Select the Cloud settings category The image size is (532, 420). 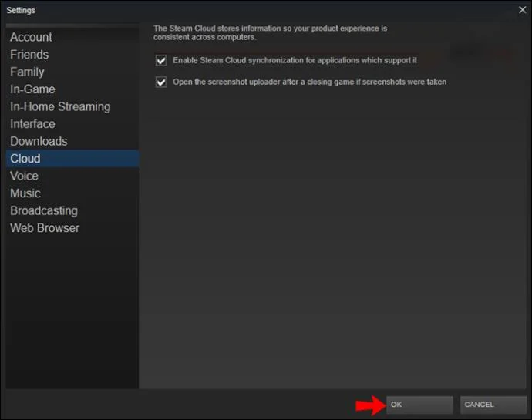[72, 159]
